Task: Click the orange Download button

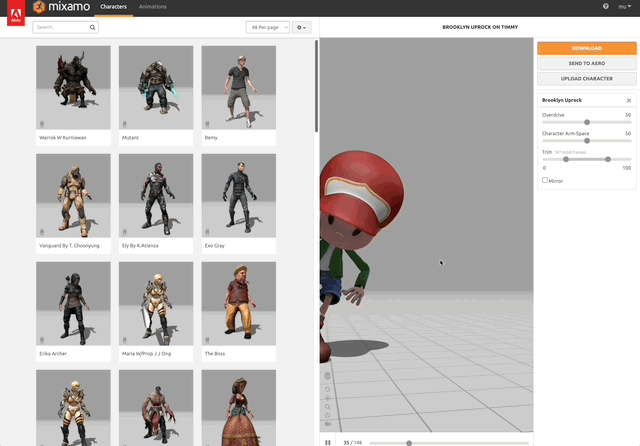Action: tap(587, 48)
